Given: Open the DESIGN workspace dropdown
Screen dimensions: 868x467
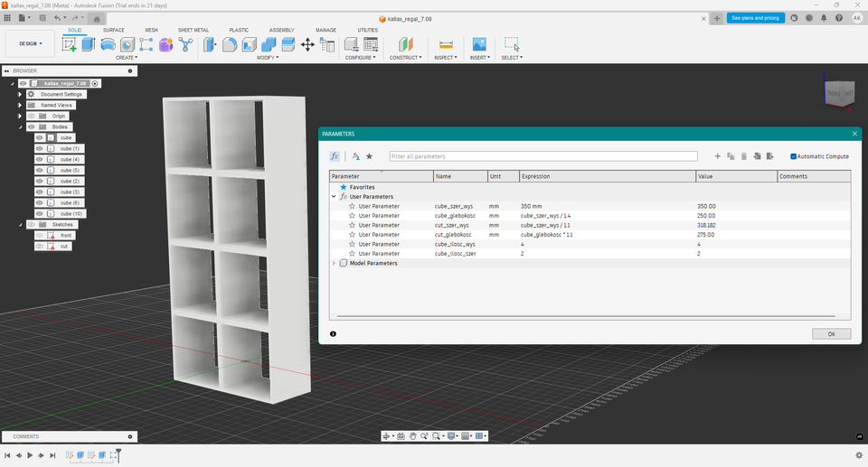Looking at the screenshot, I should tap(31, 43).
